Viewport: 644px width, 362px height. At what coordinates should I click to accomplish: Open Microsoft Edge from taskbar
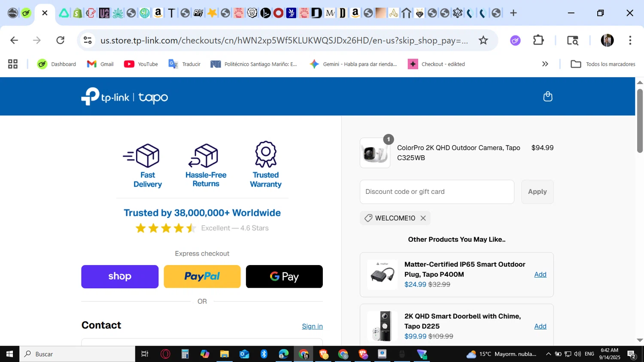click(284, 354)
